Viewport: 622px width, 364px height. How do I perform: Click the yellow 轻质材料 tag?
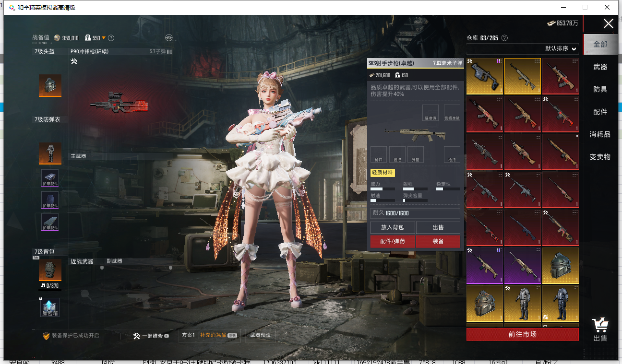[383, 173]
